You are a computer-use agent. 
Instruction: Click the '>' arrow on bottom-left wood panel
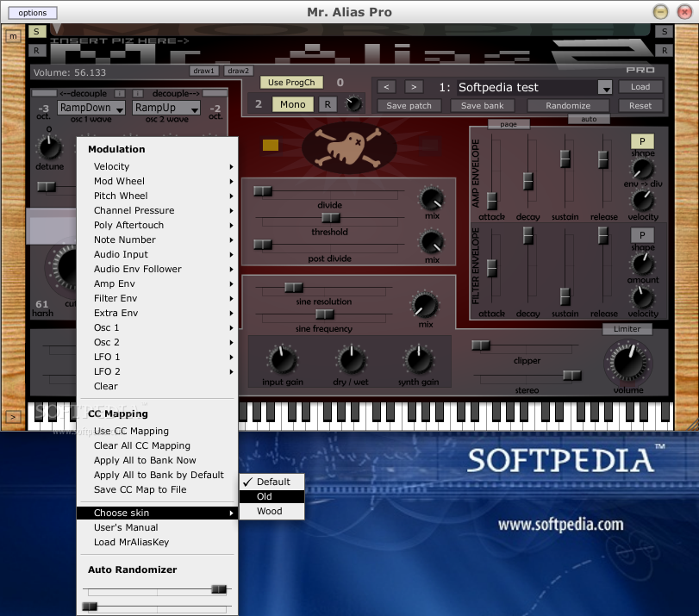(13, 417)
